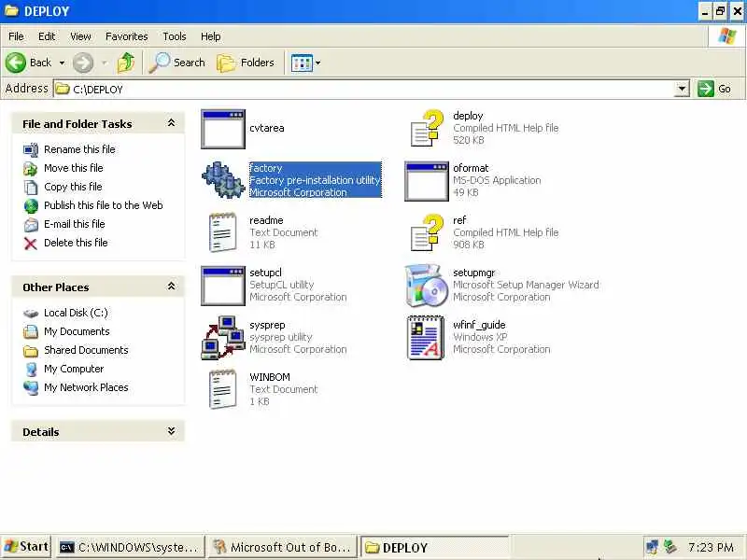The height and width of the screenshot is (560, 747).
Task: Click the WINBOM file name
Action: [x=270, y=377]
